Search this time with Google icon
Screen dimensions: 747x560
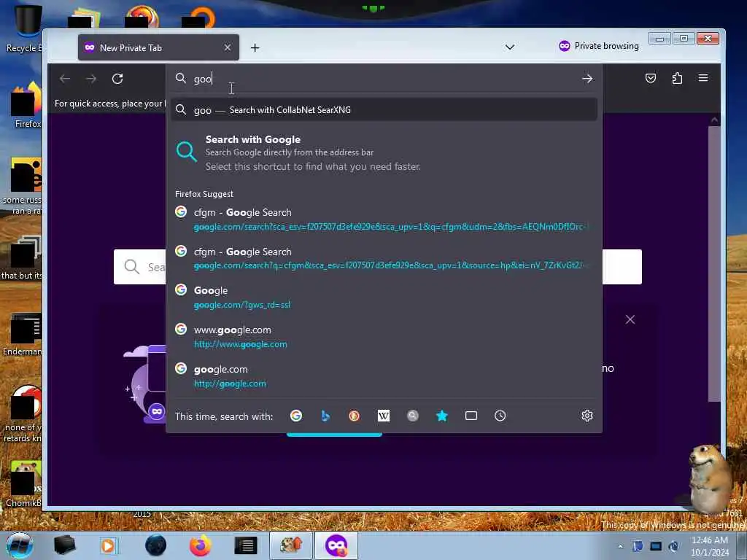click(296, 416)
